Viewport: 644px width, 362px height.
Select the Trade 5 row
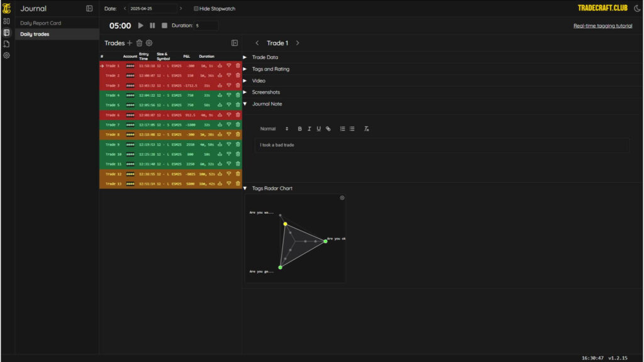(170, 105)
